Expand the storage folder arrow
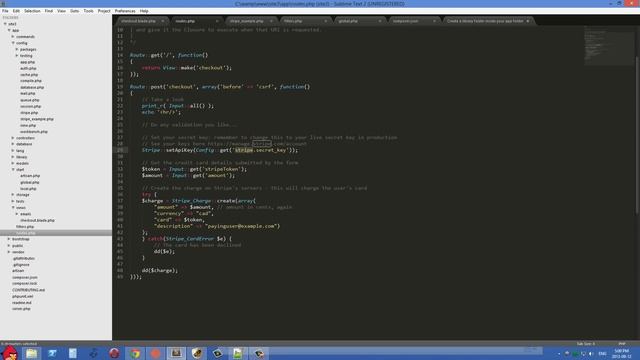 tap(13, 195)
